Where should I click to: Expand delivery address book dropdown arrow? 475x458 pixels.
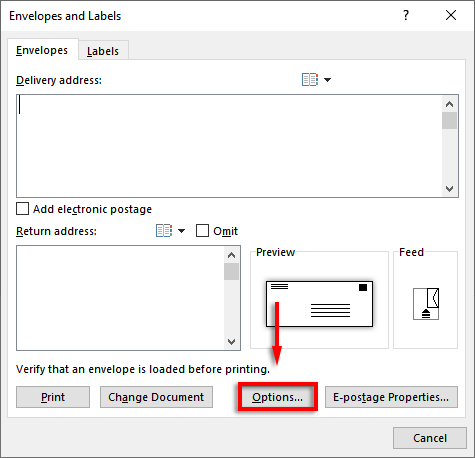point(327,80)
